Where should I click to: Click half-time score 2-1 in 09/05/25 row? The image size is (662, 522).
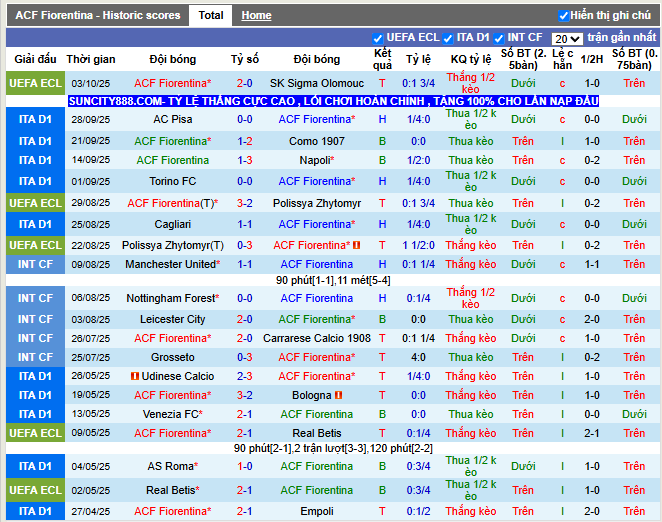(591, 433)
